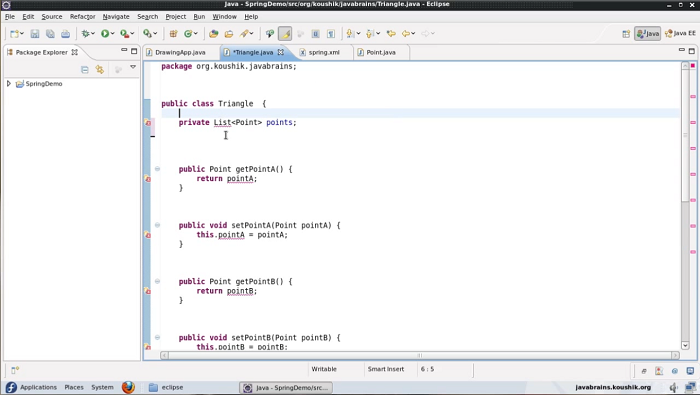Open dropdown beside Search icon
700x395 pixels.
(x=251, y=33)
